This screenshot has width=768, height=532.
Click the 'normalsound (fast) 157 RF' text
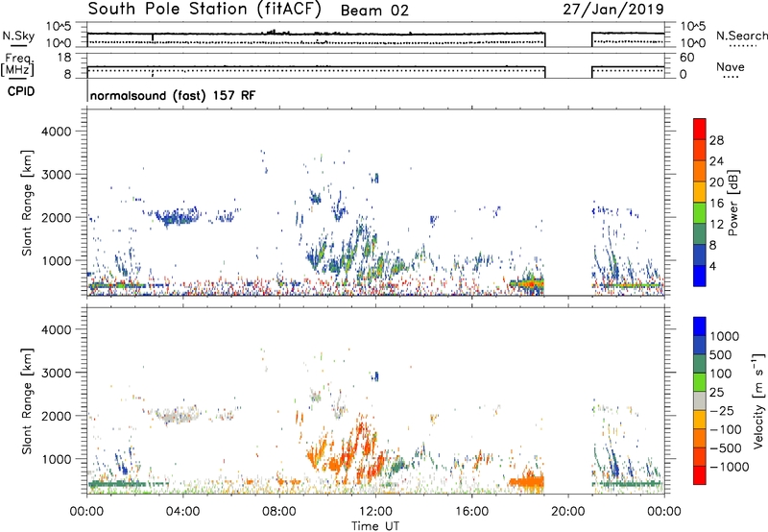[173, 95]
